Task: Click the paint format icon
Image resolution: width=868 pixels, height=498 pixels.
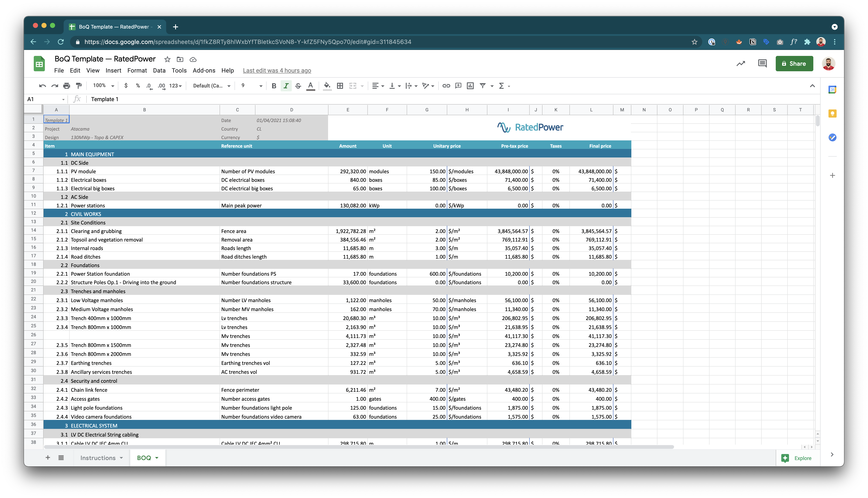Action: click(x=79, y=86)
